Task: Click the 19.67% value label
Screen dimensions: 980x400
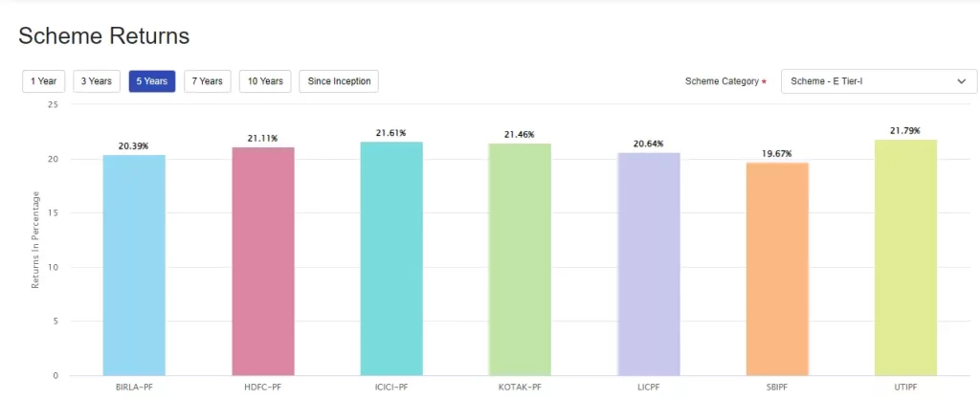Action: click(x=777, y=153)
